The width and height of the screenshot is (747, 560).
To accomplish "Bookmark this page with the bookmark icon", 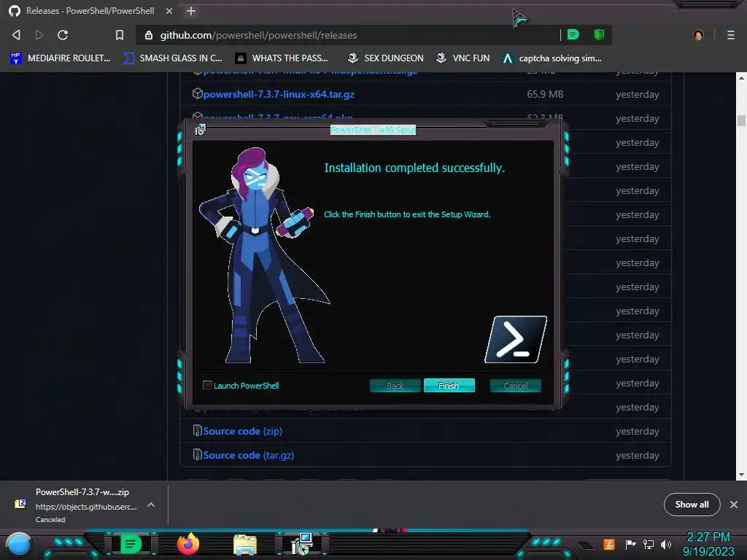I will pyautogui.click(x=120, y=35).
